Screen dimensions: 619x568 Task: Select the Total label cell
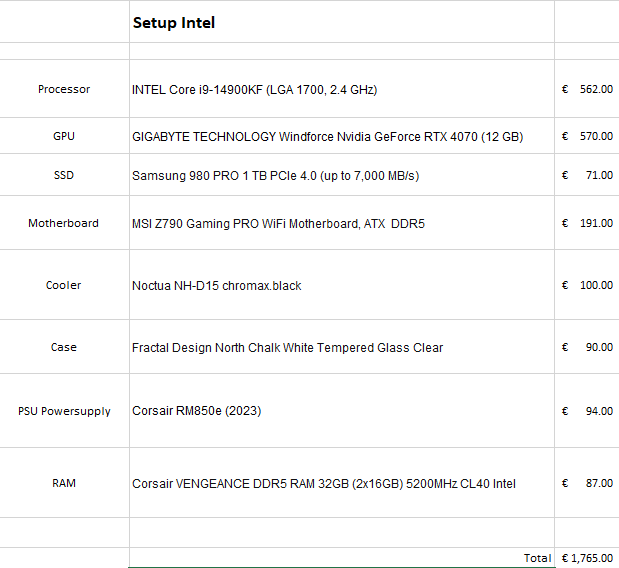pos(342,557)
